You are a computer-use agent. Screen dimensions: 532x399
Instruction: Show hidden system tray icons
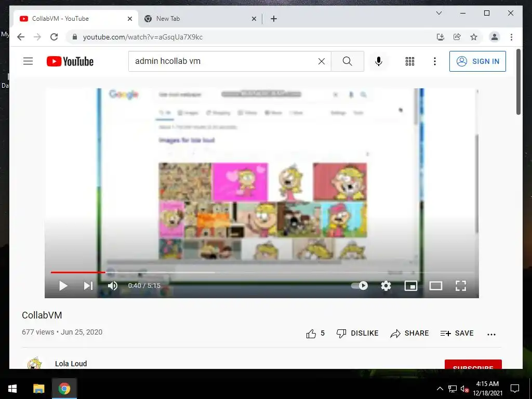pos(440,389)
